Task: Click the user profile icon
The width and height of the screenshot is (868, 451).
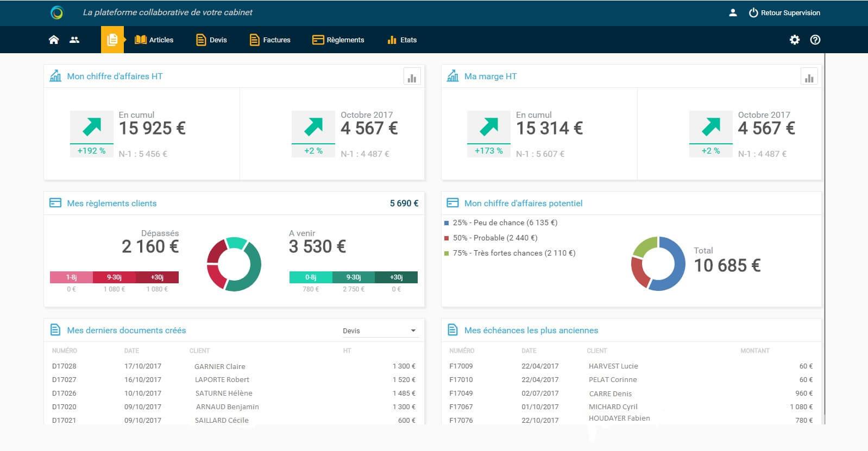Action: (733, 12)
